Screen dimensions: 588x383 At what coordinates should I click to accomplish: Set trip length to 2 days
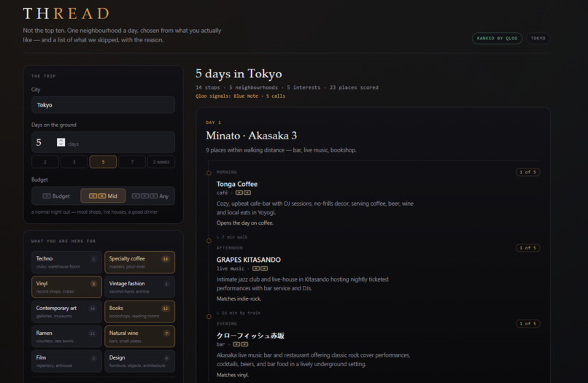(x=45, y=162)
